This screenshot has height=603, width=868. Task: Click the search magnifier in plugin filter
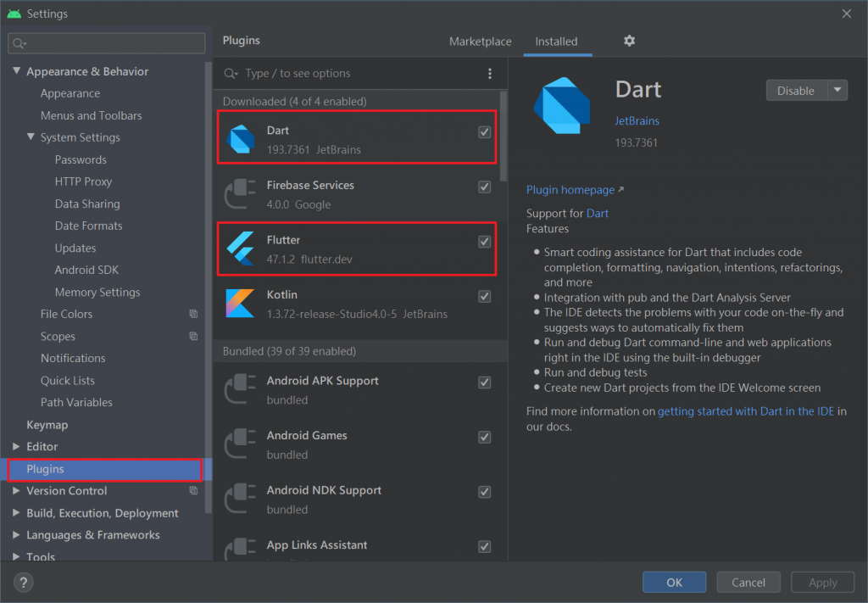tap(231, 74)
